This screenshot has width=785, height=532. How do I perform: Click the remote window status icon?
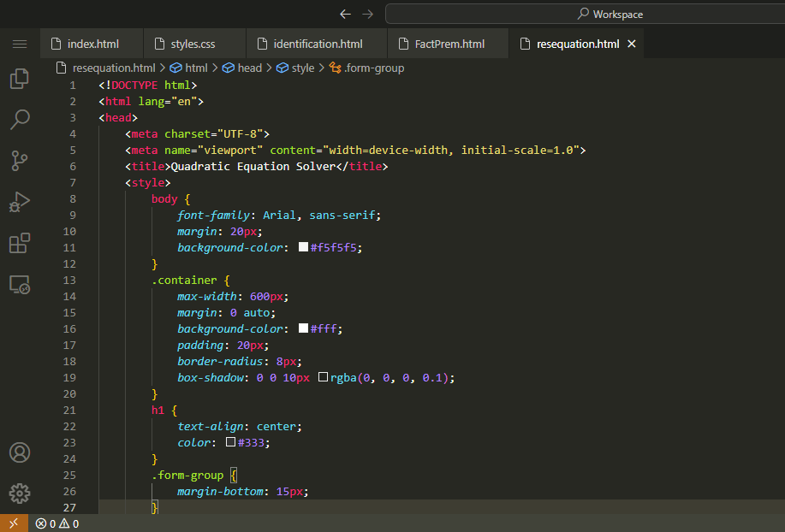(14, 523)
